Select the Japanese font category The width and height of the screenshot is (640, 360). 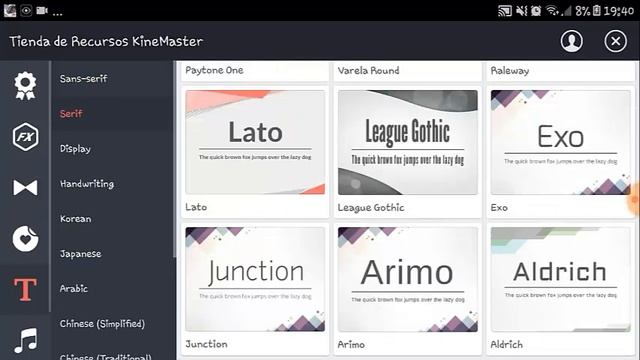coord(80,254)
